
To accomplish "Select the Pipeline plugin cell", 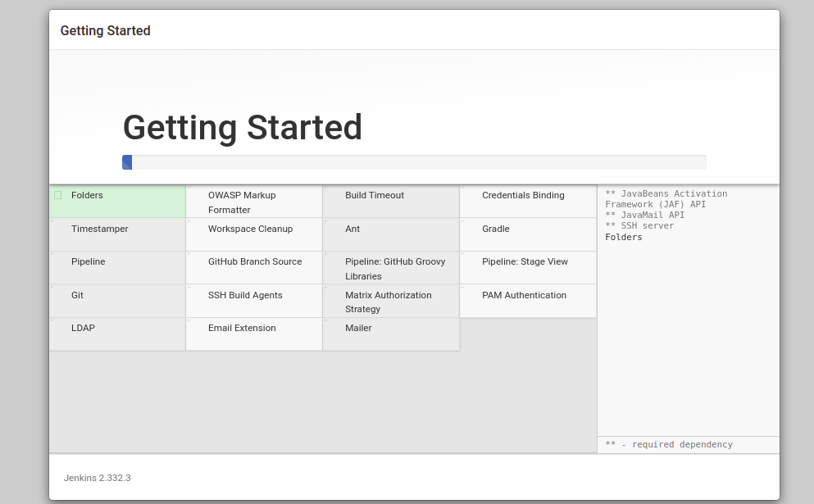I will click(117, 268).
